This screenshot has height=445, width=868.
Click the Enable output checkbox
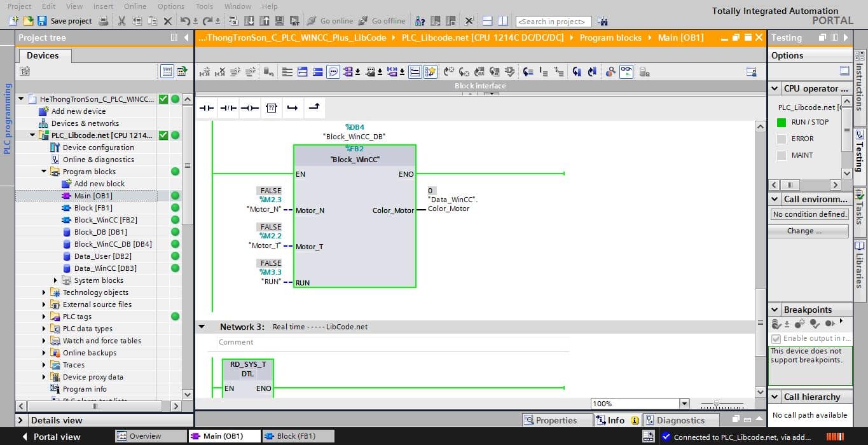point(776,339)
